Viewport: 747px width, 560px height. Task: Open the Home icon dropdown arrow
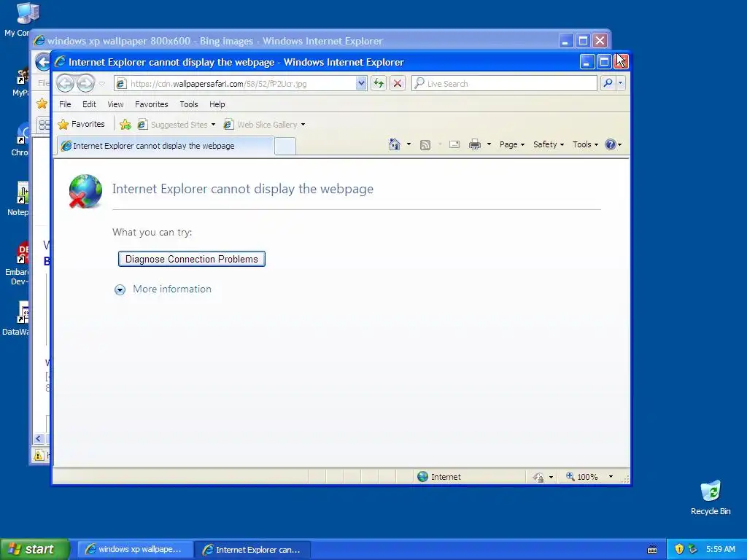[409, 144]
